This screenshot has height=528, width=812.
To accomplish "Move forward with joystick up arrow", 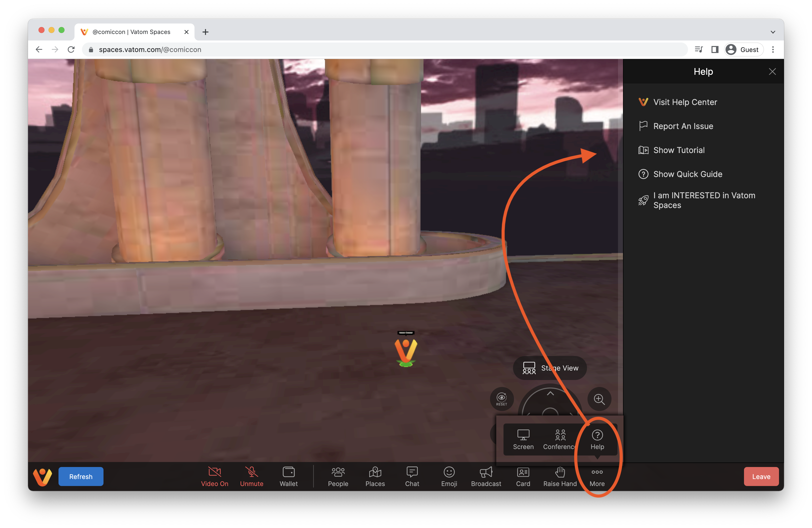I will coord(550,393).
